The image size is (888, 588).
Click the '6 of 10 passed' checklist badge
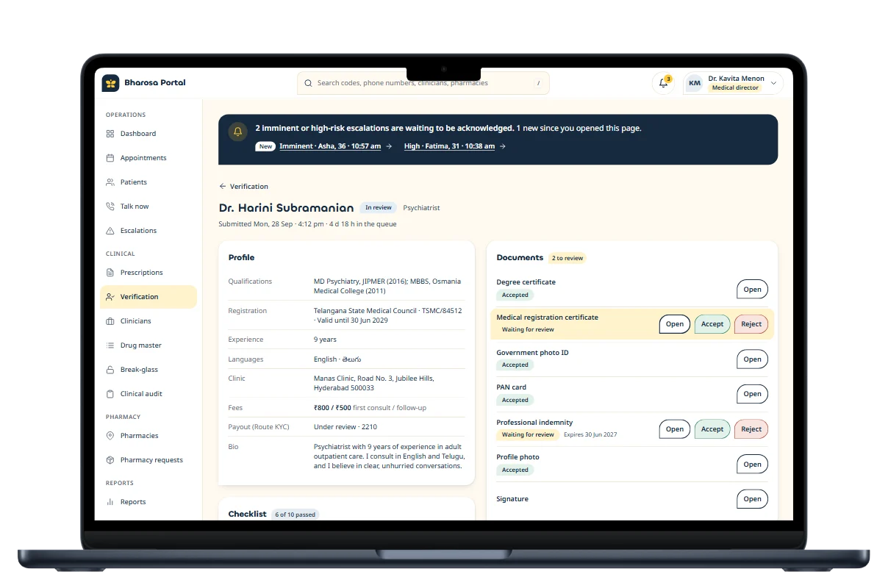[x=296, y=514]
